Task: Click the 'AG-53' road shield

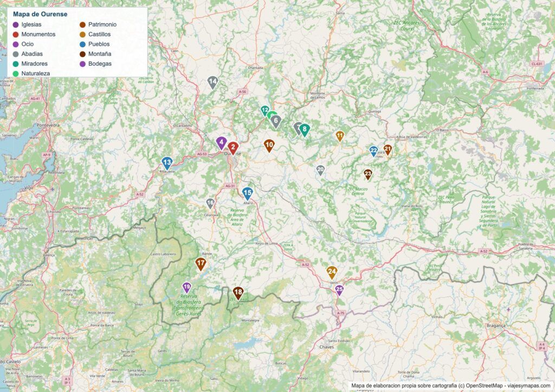Action: pos(202,154)
